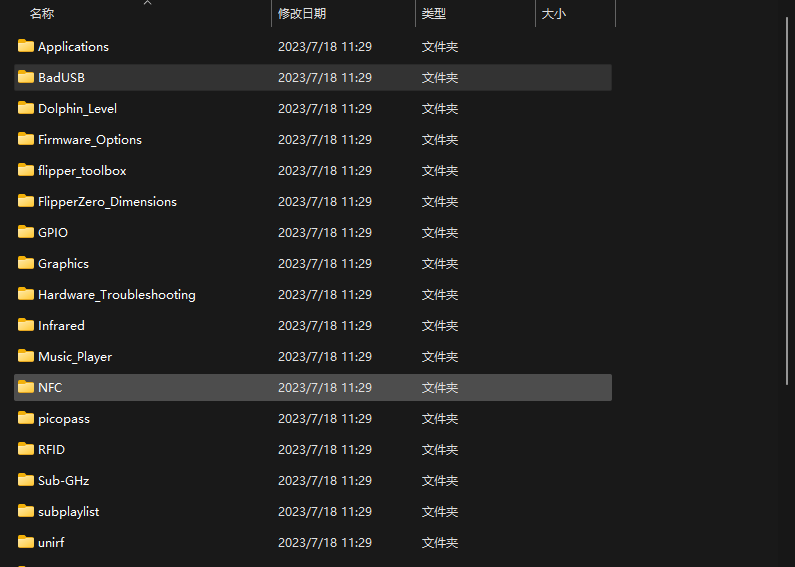The width and height of the screenshot is (795, 567).
Task: Click the modified date of Applications
Action: 325,47
